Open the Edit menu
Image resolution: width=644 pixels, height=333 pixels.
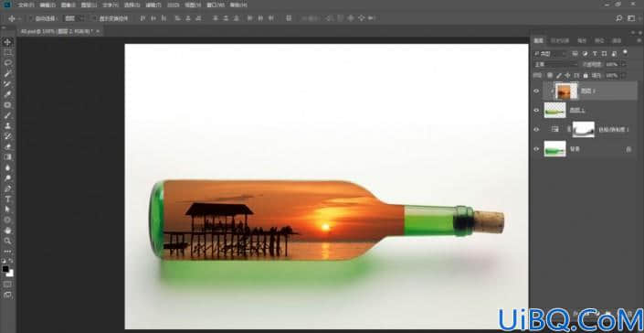(48, 5)
